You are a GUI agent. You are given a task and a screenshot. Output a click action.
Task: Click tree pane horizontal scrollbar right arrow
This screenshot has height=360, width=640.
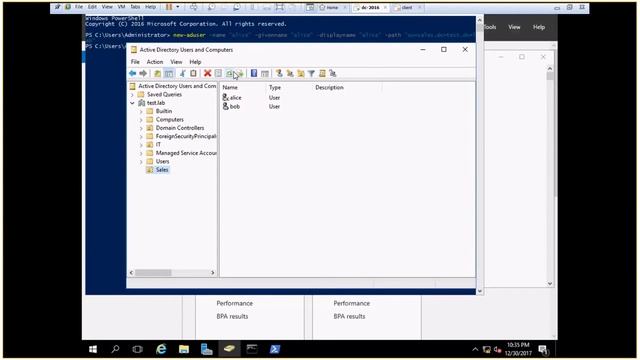click(x=213, y=273)
